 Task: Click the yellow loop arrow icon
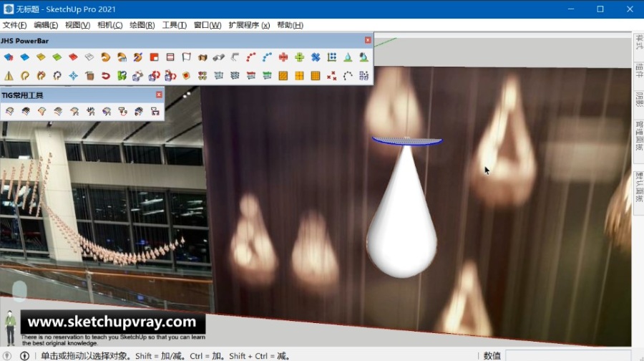click(24, 76)
